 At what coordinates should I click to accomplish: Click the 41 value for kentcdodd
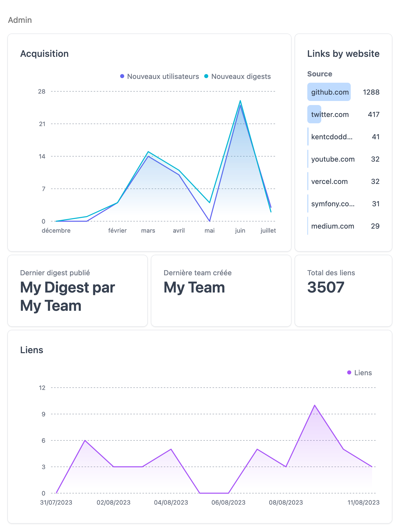(376, 137)
